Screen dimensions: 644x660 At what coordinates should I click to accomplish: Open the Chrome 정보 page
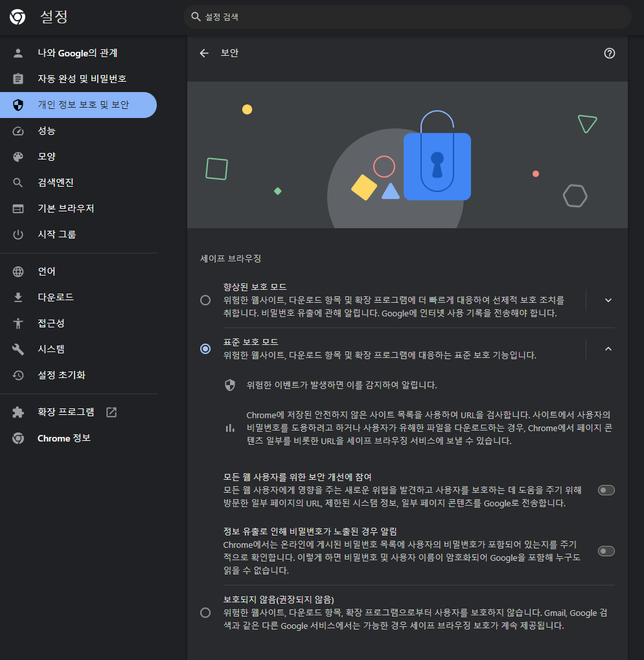[78, 438]
